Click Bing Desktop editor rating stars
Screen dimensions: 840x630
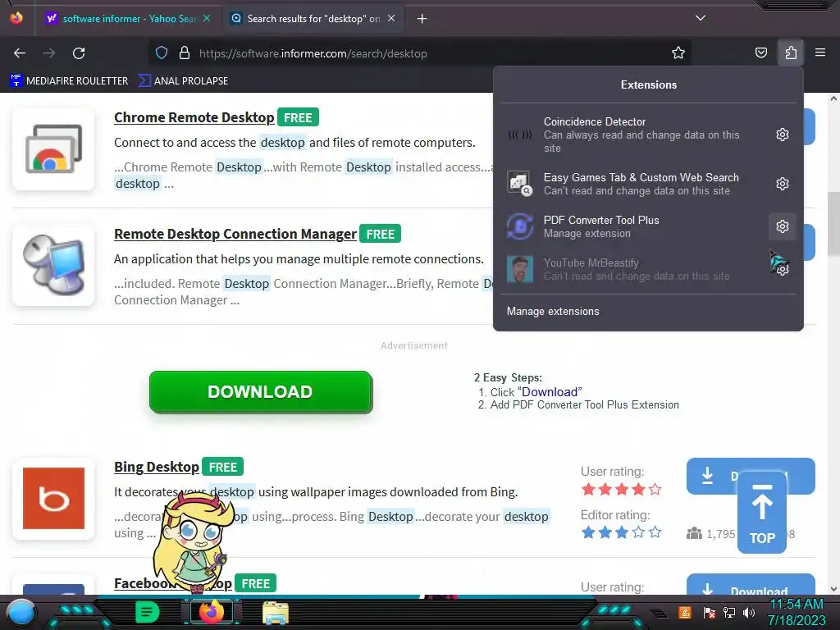622,532
